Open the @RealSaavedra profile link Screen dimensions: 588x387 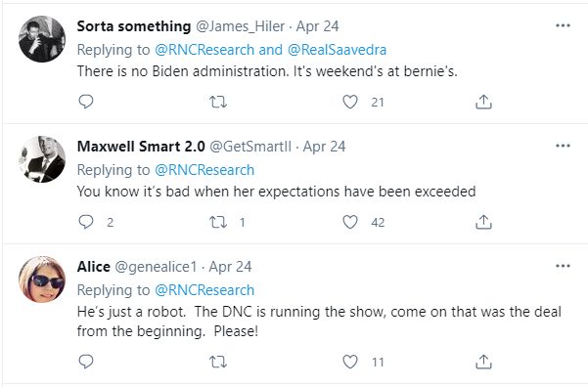tap(337, 50)
